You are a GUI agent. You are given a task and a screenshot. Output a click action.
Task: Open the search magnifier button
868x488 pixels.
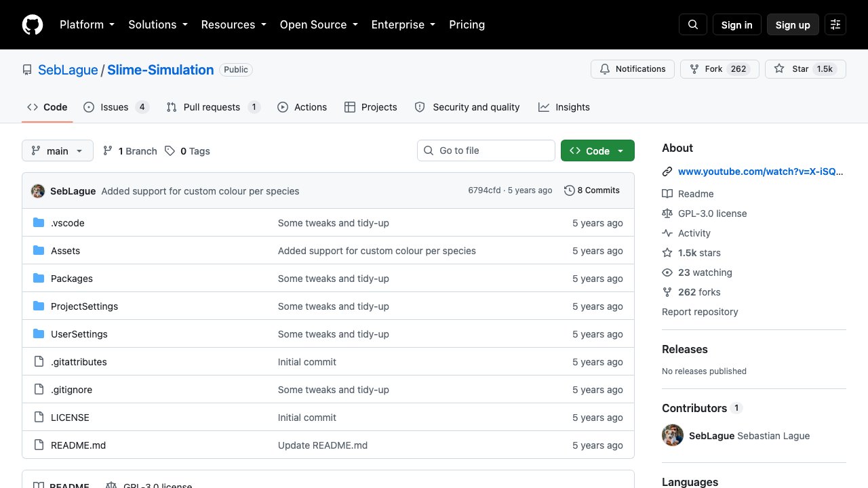click(693, 24)
